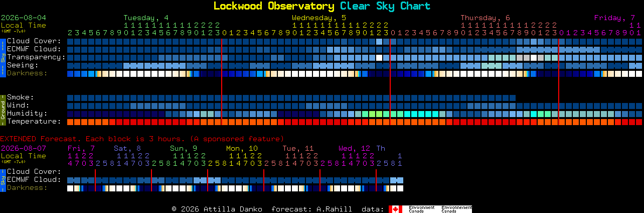Click the top ECMWF Cloud row label
Viewport: 644px width, 213px height.
point(34,49)
